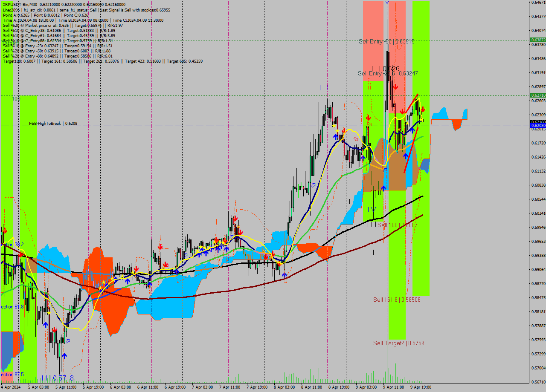Click the 0.5906 price axis label
546x392 pixels.
(x=538, y=269)
